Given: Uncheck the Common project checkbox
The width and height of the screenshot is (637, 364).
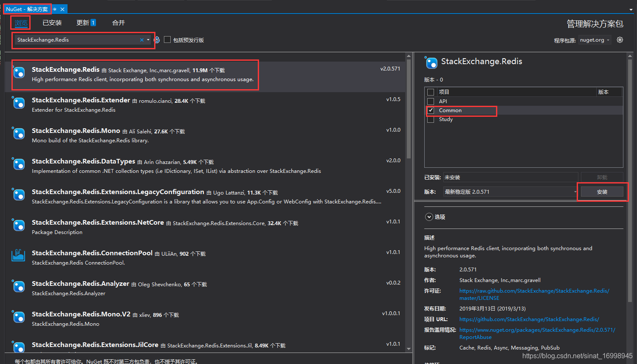Looking at the screenshot, I should [x=430, y=110].
